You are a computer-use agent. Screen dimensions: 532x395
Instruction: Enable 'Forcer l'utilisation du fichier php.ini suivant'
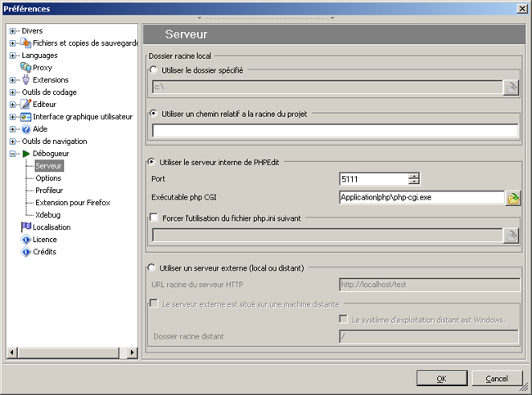coord(153,217)
